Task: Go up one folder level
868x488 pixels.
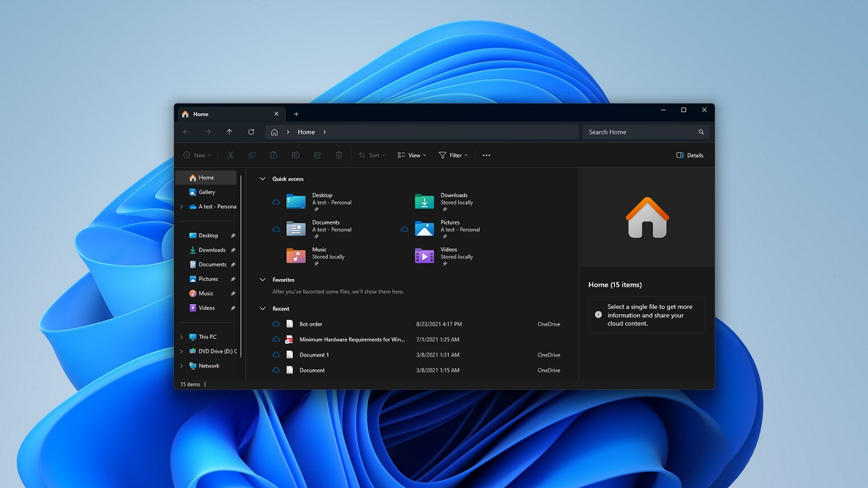Action: pos(229,132)
